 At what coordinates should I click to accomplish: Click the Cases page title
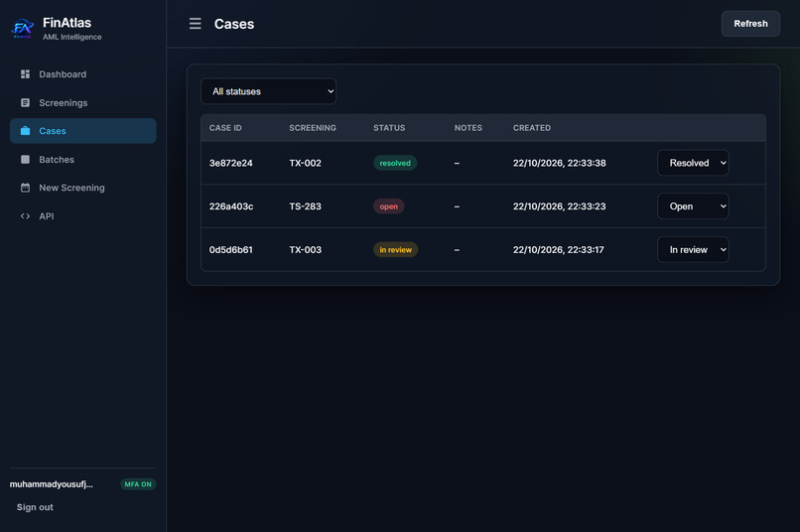coord(234,24)
